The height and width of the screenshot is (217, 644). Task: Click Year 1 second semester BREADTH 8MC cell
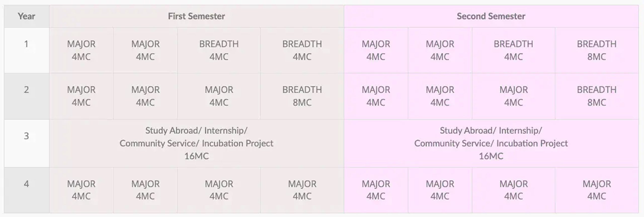[x=597, y=50]
